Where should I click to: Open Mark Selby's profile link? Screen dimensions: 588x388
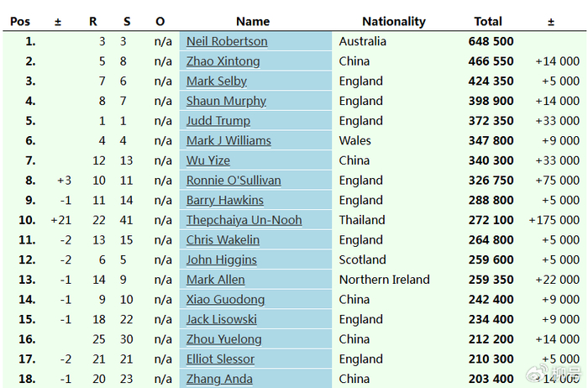coord(217,81)
